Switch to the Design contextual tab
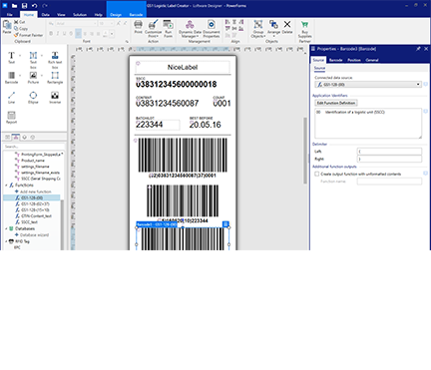 [116, 15]
